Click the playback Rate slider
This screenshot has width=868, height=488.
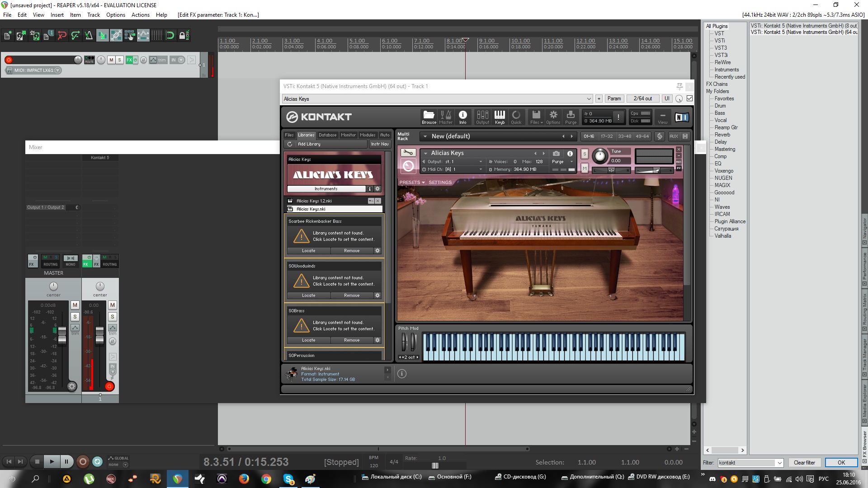pyautogui.click(x=435, y=465)
